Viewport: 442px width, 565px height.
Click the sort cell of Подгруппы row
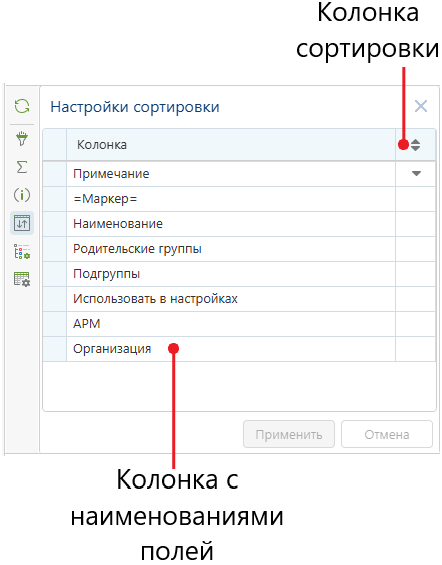tap(416, 274)
